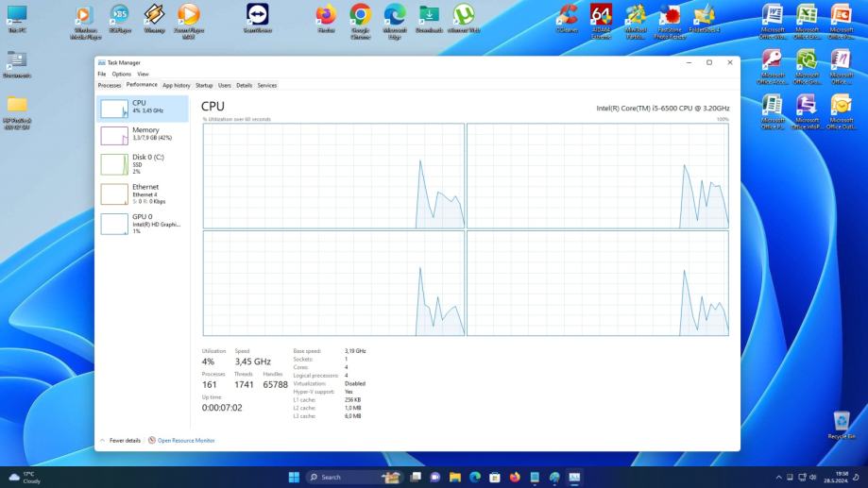Image resolution: width=868 pixels, height=488 pixels.
Task: Open Microsoft Office Outlook shortcut
Action: (x=841, y=112)
